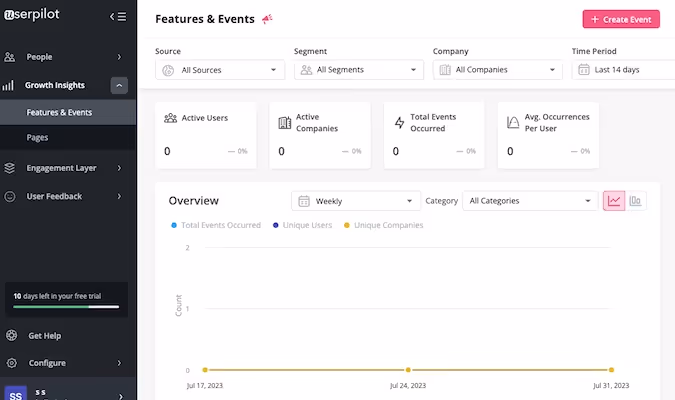Screen dimensions: 675x400
Task: Click the Userpilot logo
Action: (32, 15)
